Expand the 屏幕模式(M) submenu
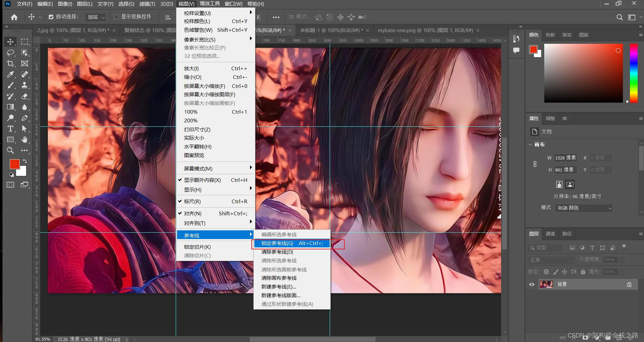The width and height of the screenshot is (644, 342). [x=216, y=168]
